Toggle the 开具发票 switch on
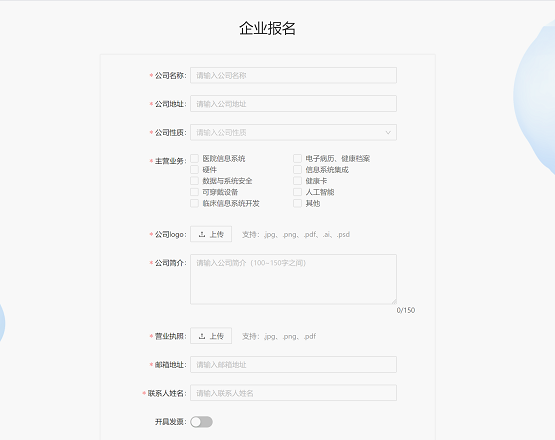 (x=201, y=422)
